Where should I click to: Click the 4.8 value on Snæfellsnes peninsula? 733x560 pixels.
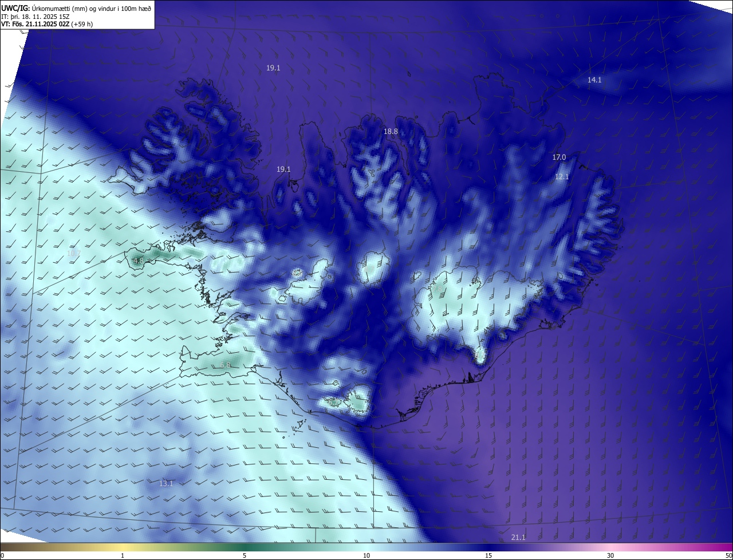pyautogui.click(x=138, y=261)
